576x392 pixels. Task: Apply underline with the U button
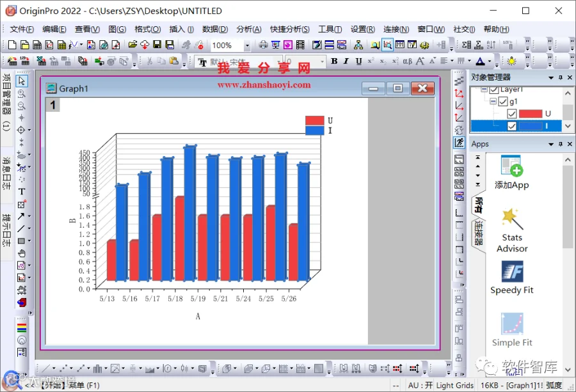pyautogui.click(x=358, y=61)
